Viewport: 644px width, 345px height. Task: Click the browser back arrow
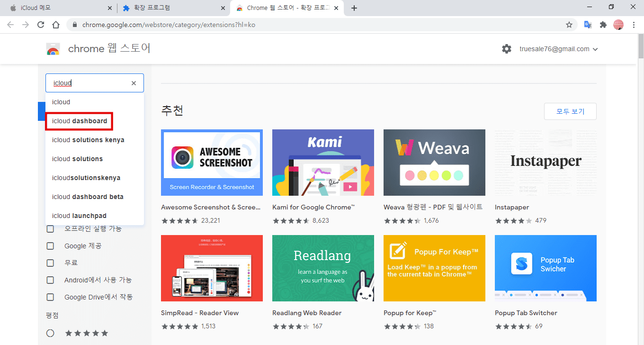(10, 25)
